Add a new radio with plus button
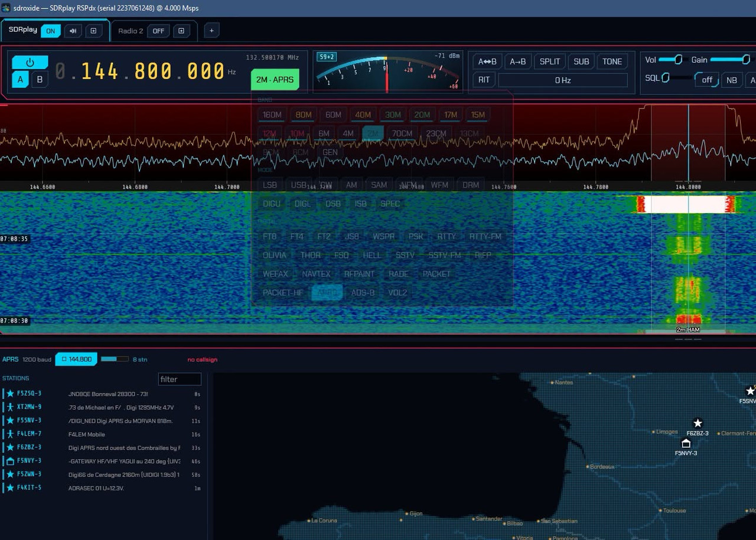This screenshot has height=540, width=756. coord(212,31)
